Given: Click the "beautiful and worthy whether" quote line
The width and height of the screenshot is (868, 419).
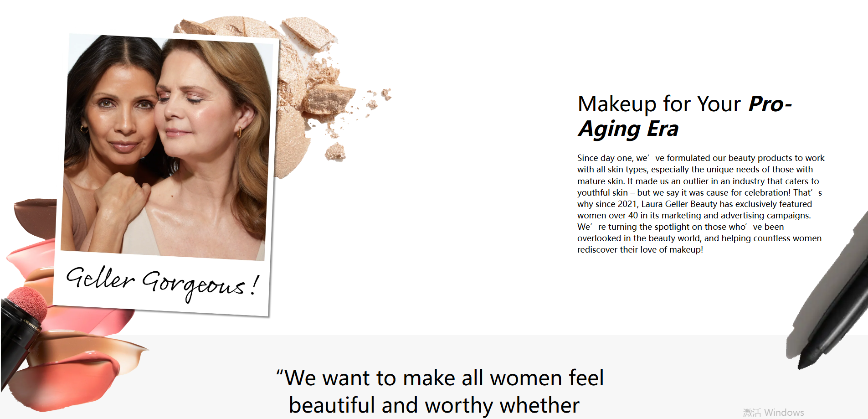Looking at the screenshot, I should [x=434, y=405].
